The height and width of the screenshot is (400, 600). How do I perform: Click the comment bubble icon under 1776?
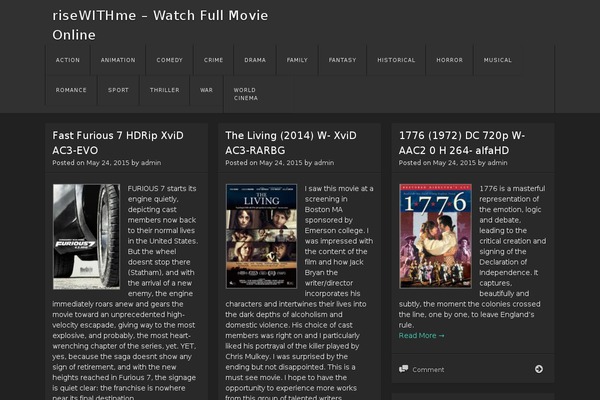click(403, 369)
